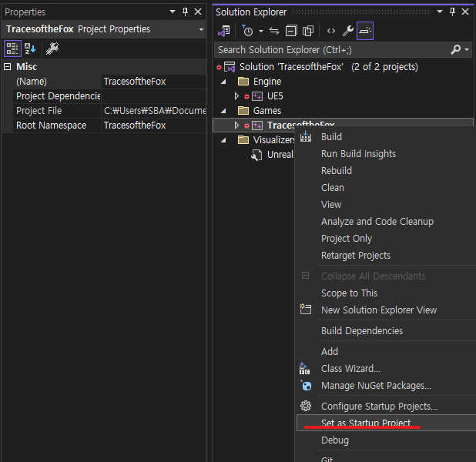Image resolution: width=476 pixels, height=462 pixels.
Task: Focus the Search Solution Explorer field
Action: pyautogui.click(x=343, y=49)
